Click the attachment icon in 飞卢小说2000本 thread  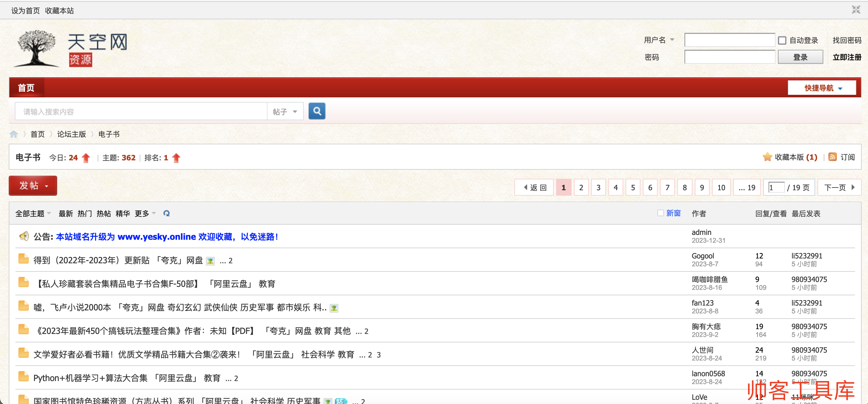pos(334,308)
